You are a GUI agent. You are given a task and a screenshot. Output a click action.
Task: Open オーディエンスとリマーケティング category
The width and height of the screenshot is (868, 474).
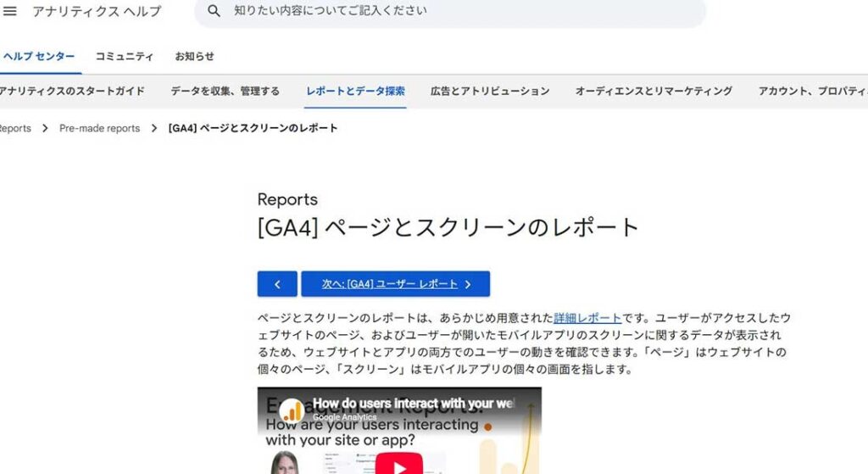click(654, 92)
